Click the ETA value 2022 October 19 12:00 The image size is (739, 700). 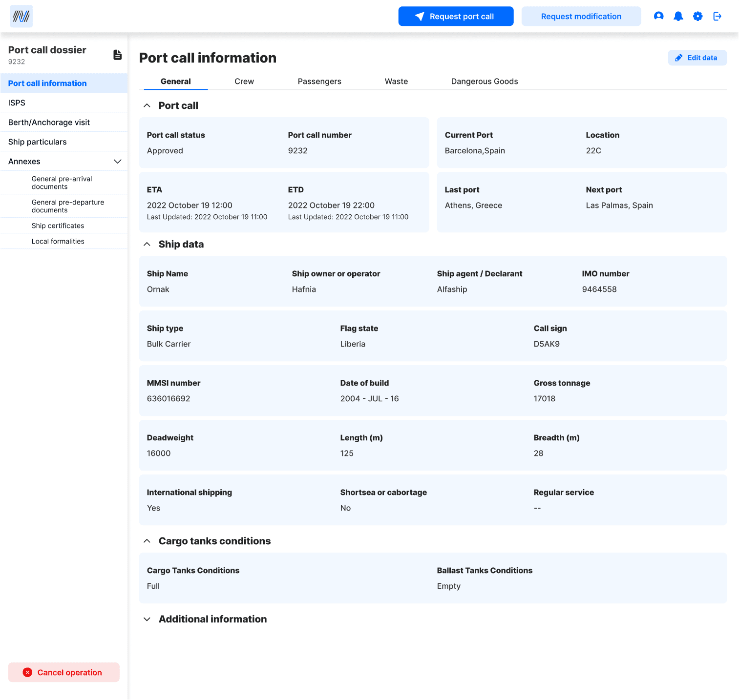(190, 205)
